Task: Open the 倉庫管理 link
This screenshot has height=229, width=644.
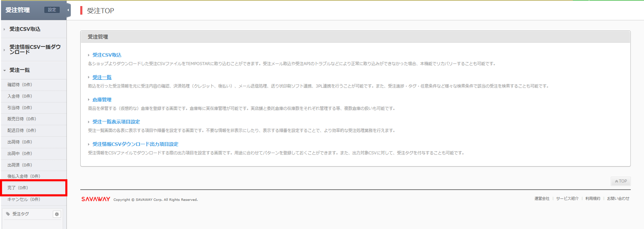Action: tap(102, 100)
